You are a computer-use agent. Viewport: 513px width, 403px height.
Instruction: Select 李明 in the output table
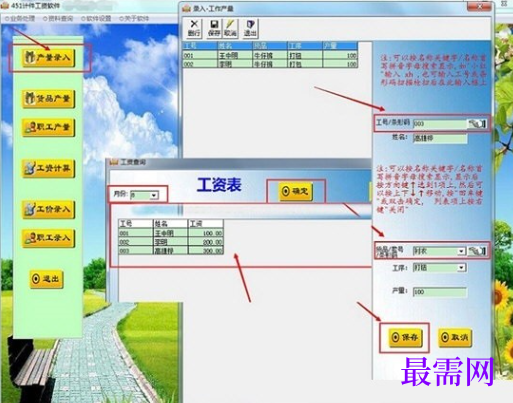click(x=235, y=64)
